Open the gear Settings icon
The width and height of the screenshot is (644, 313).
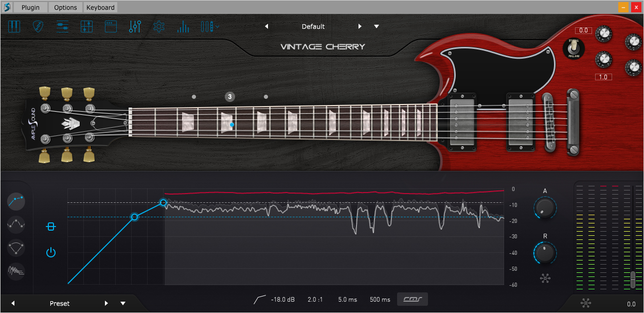tap(159, 27)
